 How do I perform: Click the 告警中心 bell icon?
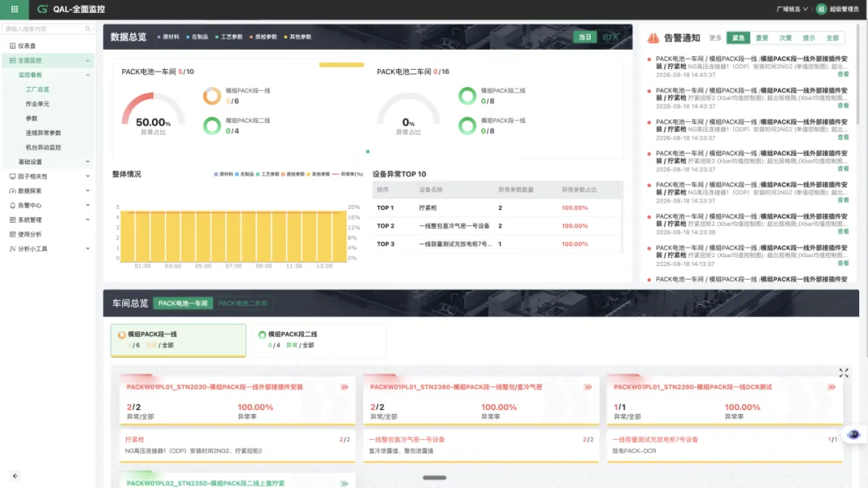coord(12,205)
